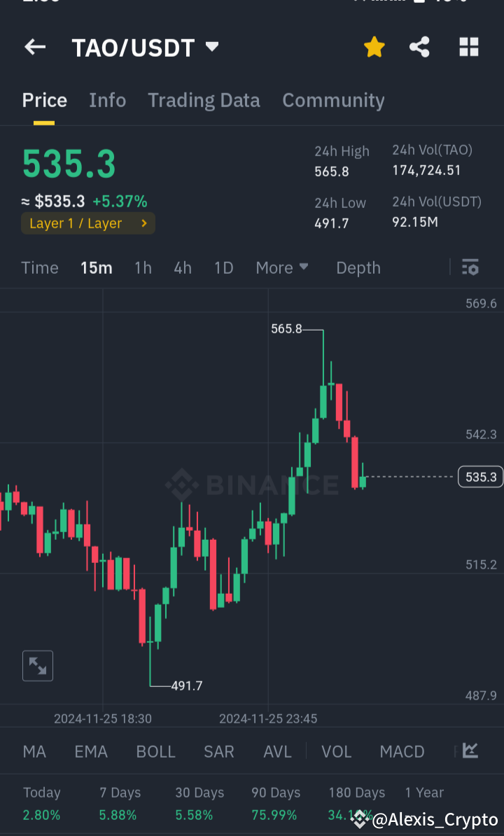Select the 1D timeframe
This screenshot has height=836, width=504.
tap(223, 267)
